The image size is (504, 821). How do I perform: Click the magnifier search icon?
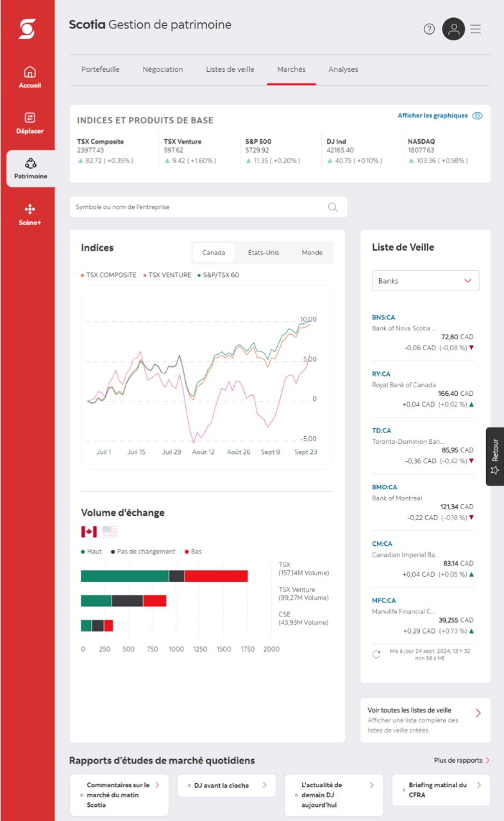[333, 207]
